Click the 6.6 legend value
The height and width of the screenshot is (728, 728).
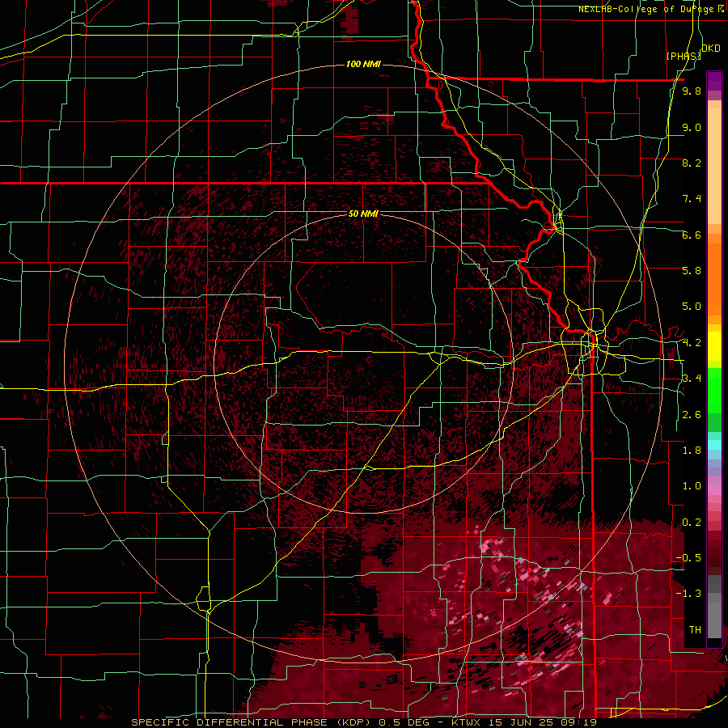[692, 235]
